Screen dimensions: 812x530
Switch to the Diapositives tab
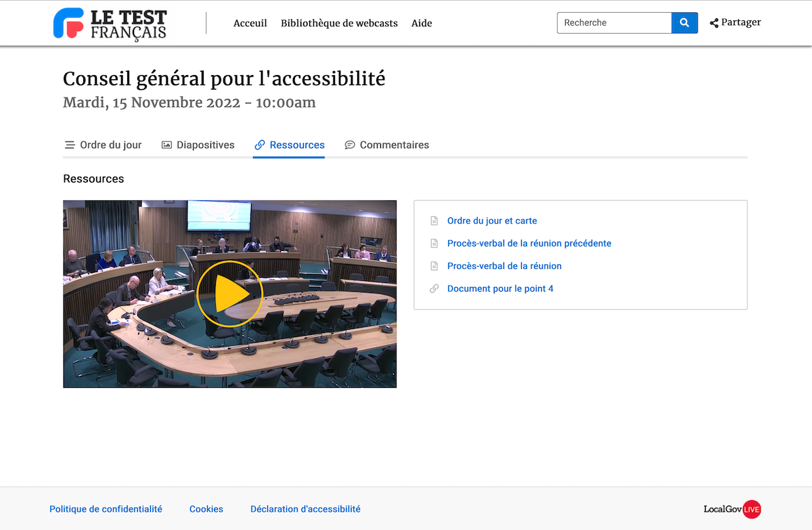[x=198, y=145]
